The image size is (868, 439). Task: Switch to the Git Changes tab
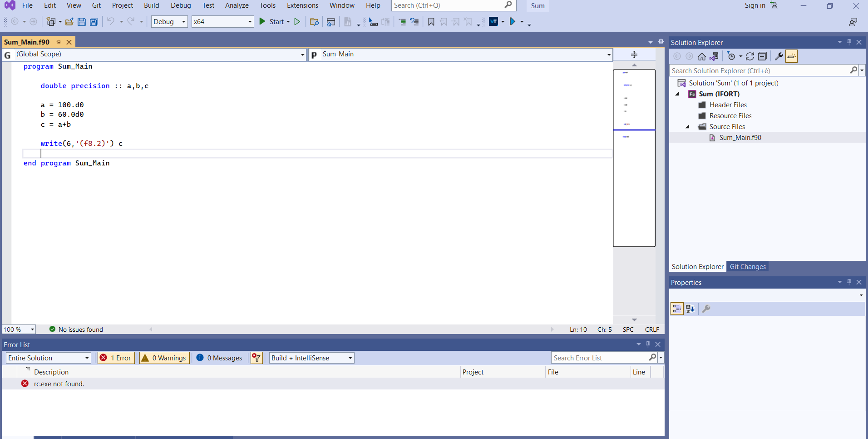748,267
